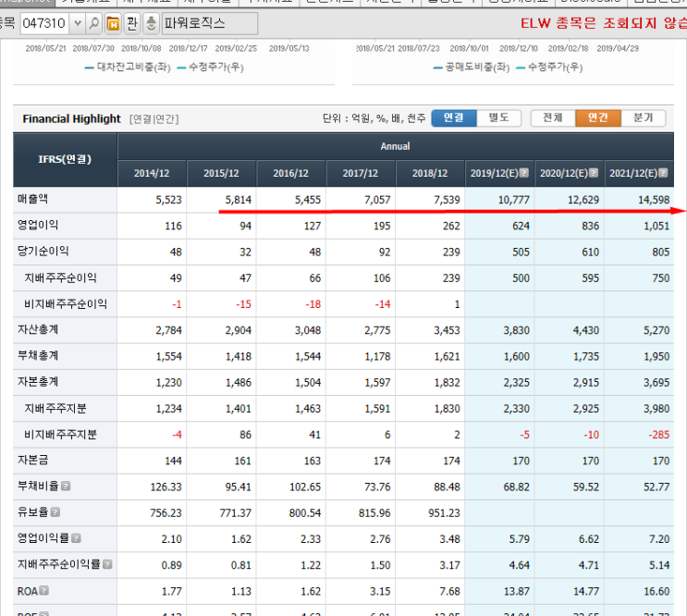Open help icon beside 부채비율
The image size is (687, 616).
[66, 487]
